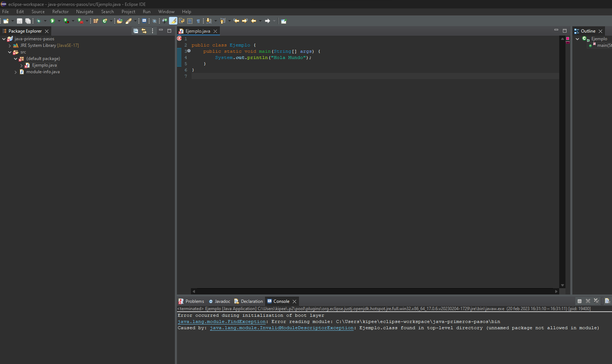The image size is (612, 364).
Task: Click the New Java Class icon
Action: click(105, 21)
